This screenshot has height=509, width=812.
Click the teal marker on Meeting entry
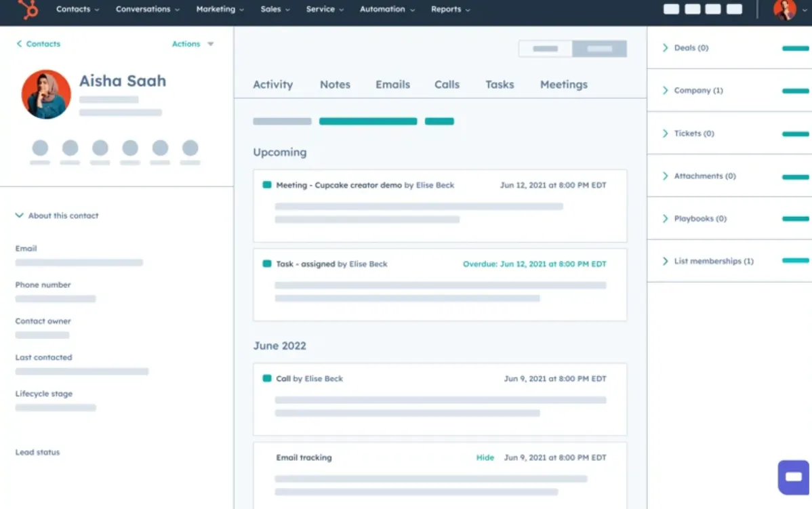pyautogui.click(x=266, y=185)
